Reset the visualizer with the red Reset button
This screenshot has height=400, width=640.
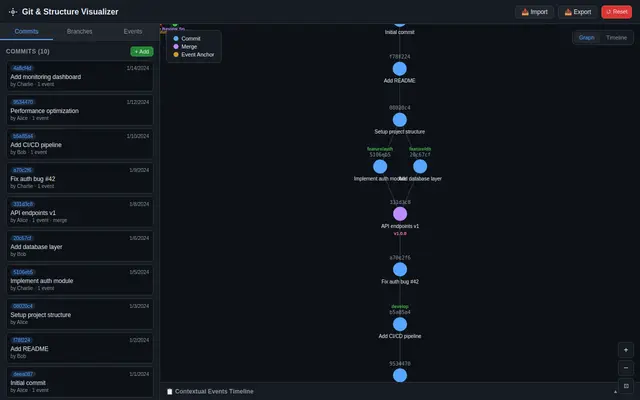click(616, 12)
